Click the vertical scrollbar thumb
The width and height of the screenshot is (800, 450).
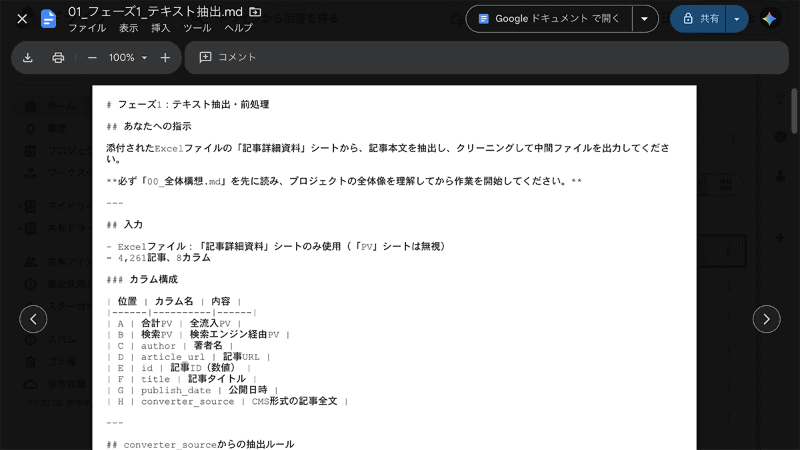(x=794, y=111)
